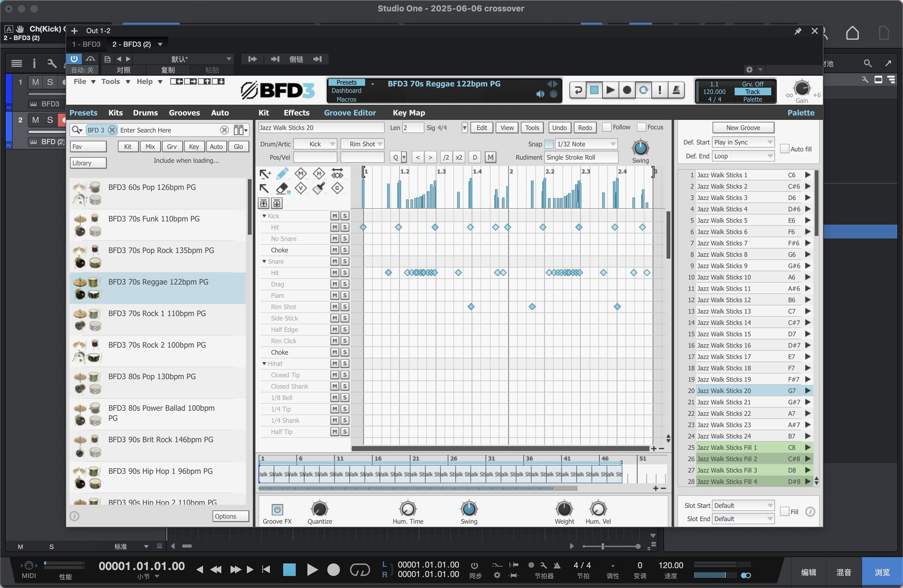Mute the Rim Shot articulation row

point(334,307)
